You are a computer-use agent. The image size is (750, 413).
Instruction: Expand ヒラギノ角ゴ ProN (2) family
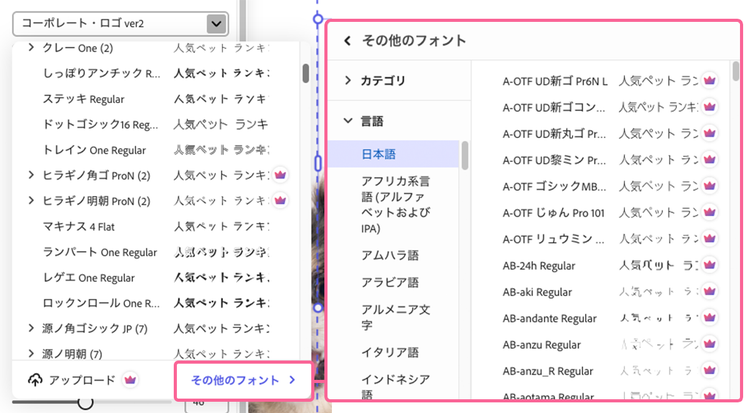tap(31, 175)
